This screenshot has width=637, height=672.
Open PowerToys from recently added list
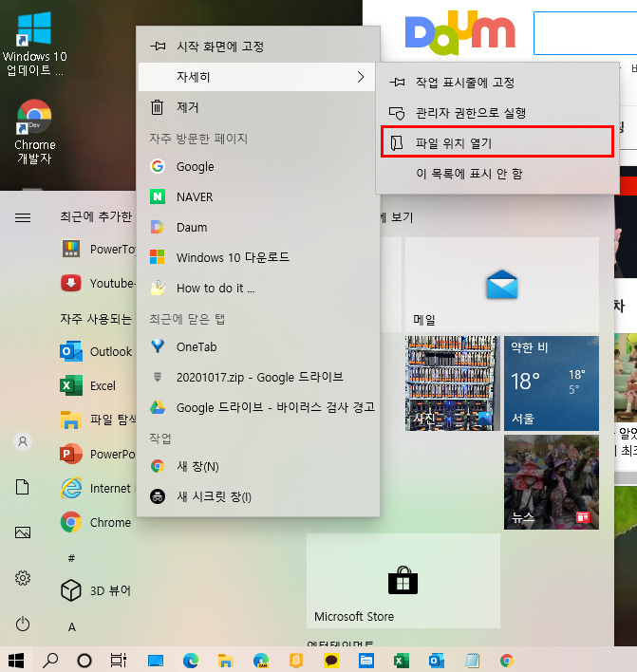pos(98,249)
